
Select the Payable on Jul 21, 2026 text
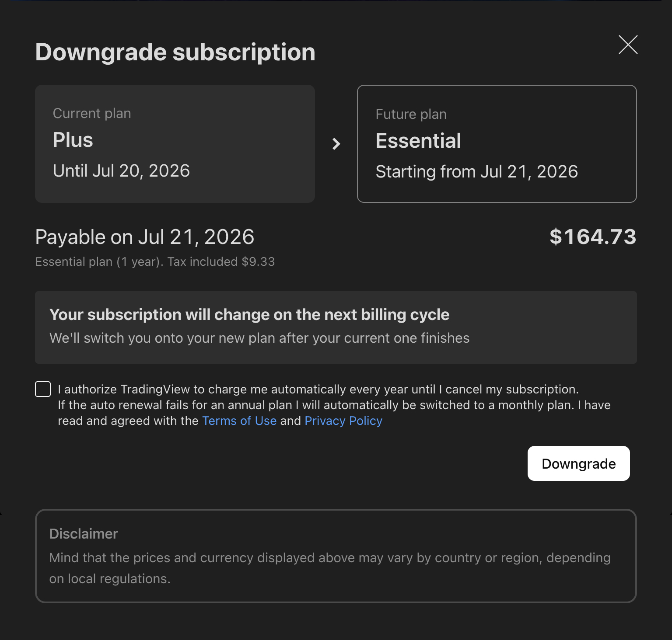point(144,237)
